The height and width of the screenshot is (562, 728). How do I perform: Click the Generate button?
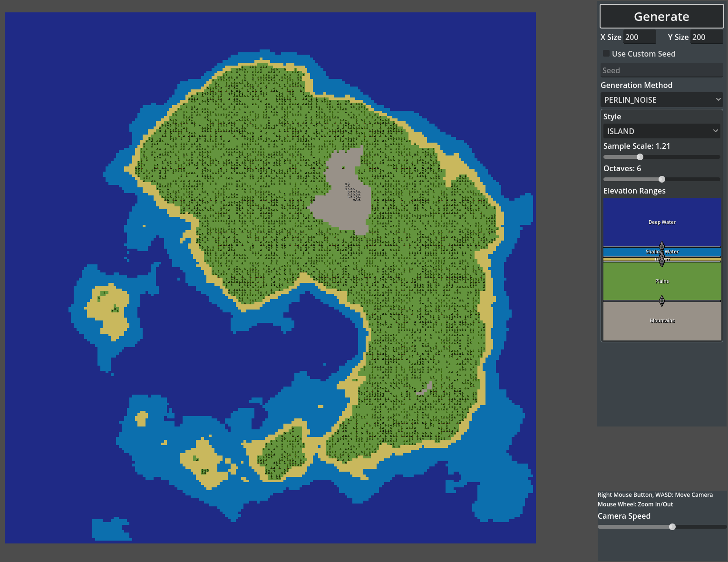click(661, 17)
